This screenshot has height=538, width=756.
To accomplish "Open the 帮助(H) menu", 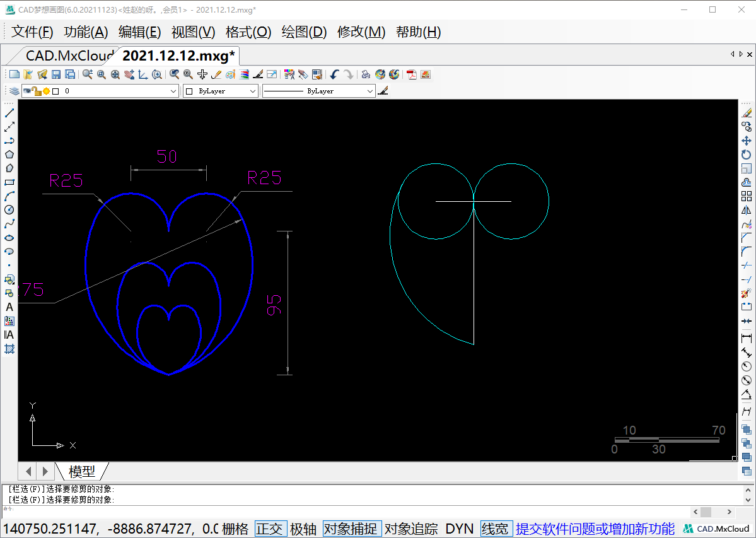I will coord(419,32).
